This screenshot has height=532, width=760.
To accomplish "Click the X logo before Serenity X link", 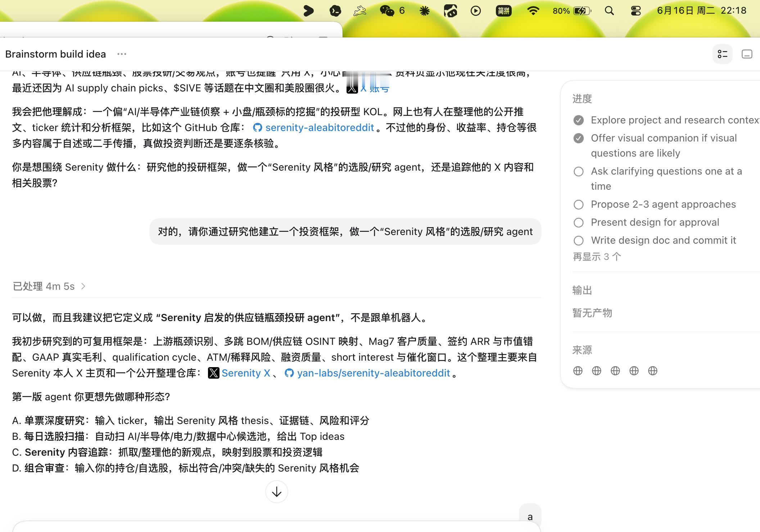I will (213, 373).
